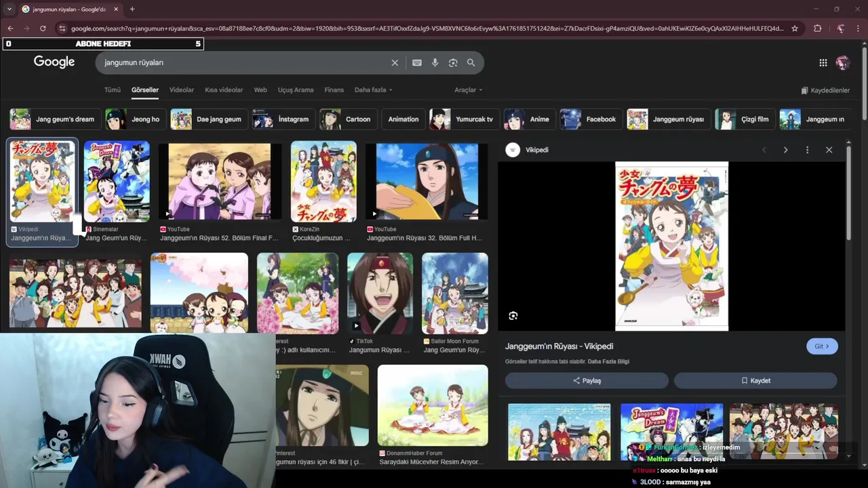Open the browser extensions puzzle icon
The width and height of the screenshot is (868, 488).
[x=817, y=28]
